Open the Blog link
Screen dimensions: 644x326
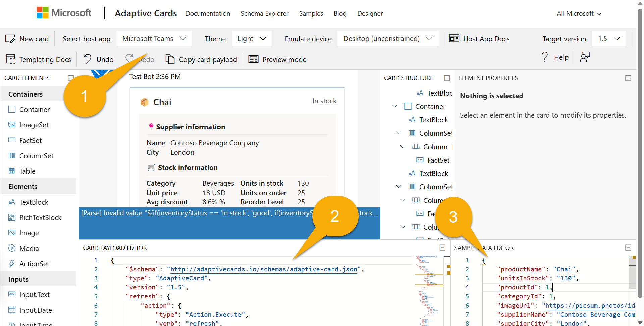coord(340,13)
